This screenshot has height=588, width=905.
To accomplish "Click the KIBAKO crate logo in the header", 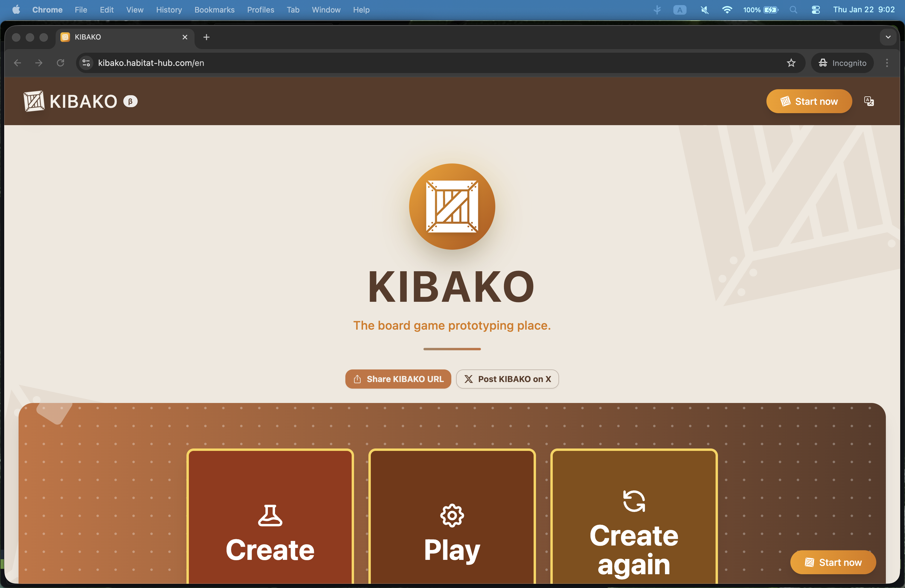I will coord(34,101).
